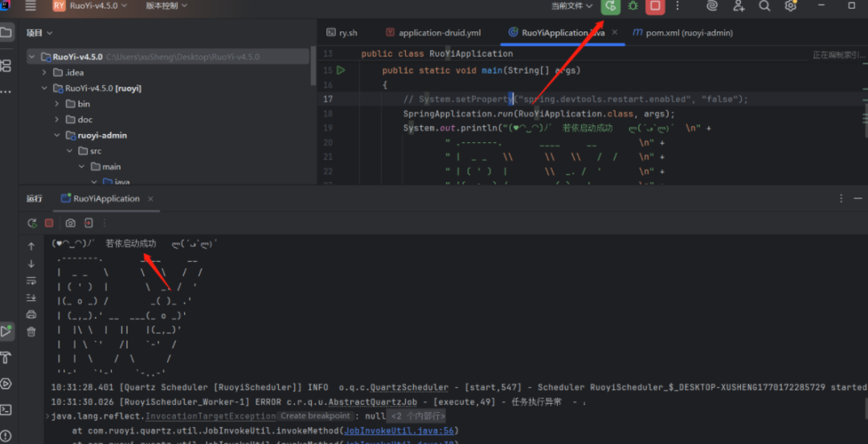This screenshot has width=868, height=444.
Task: Open IDE settings gear icon
Action: pos(791,6)
